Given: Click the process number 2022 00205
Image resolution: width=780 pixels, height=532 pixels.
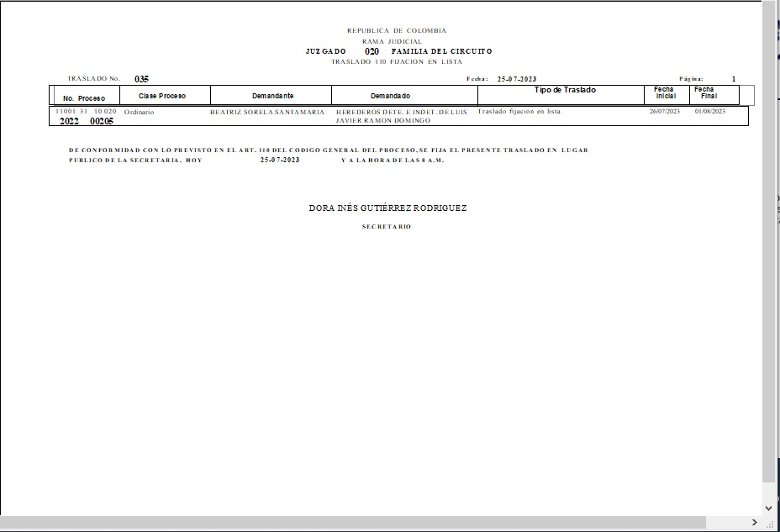Looking at the screenshot, I should (x=87, y=121).
